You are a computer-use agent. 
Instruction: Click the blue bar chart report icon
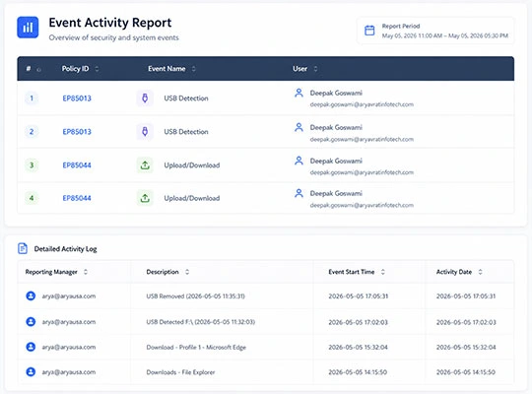coord(28,28)
